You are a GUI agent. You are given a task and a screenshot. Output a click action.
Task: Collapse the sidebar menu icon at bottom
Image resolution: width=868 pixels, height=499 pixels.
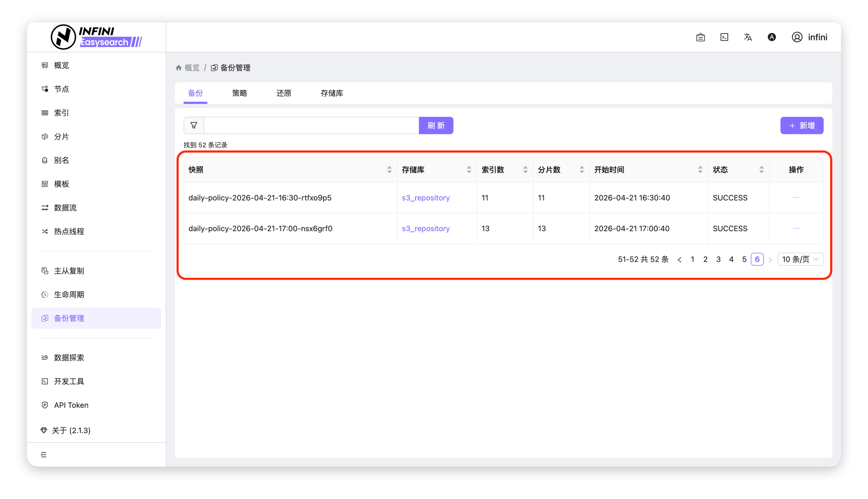tap(43, 454)
